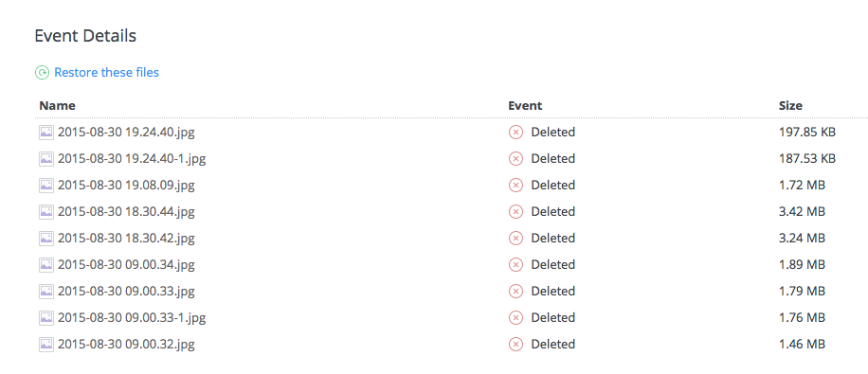Click image icon beside 2015-08-30 18.30.42.jpg
Screen dimensions: 868x374
46,239
